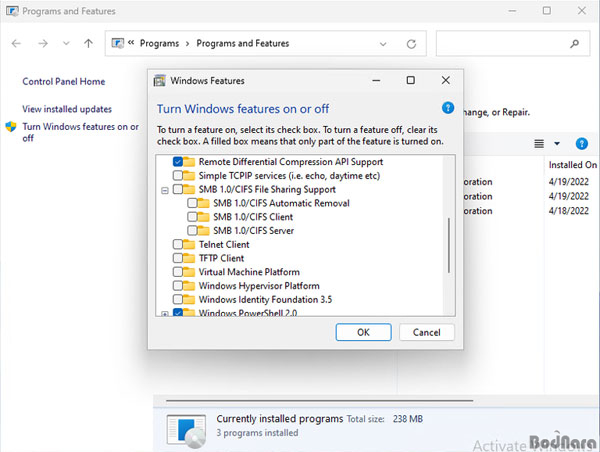This screenshot has width=600, height=452.
Task: Check Simple TCPIP services box
Action: [x=178, y=176]
